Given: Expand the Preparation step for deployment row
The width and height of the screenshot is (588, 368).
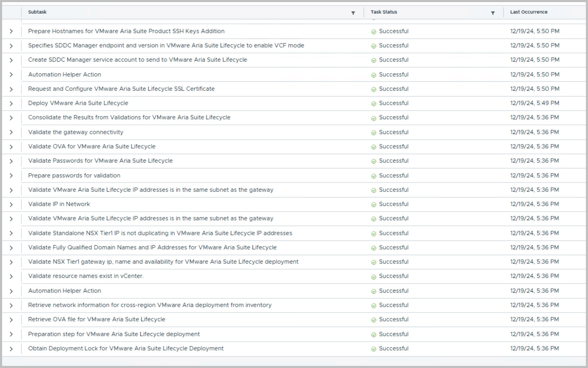Looking at the screenshot, I should 11,334.
